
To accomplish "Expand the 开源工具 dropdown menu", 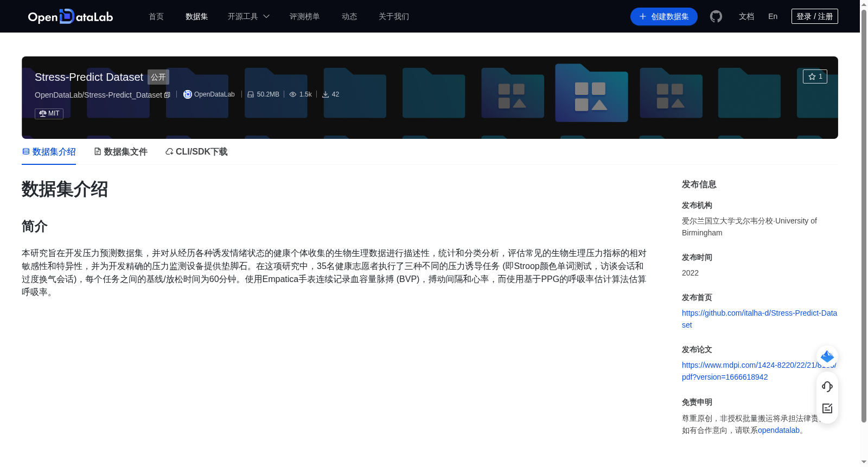I will tap(248, 16).
